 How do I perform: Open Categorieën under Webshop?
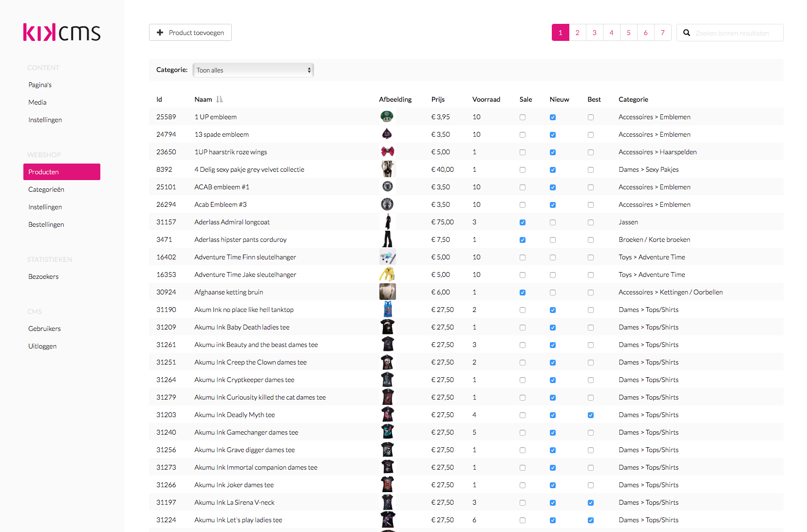46,189
